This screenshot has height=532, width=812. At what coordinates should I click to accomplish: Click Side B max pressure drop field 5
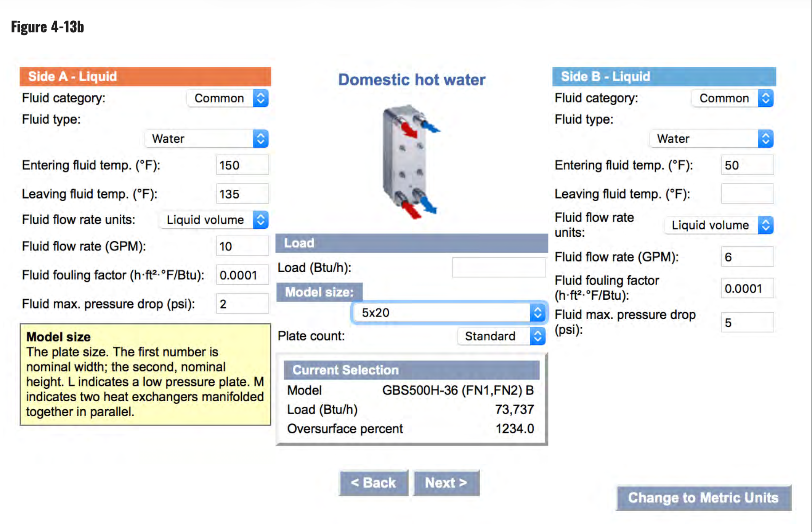click(748, 322)
